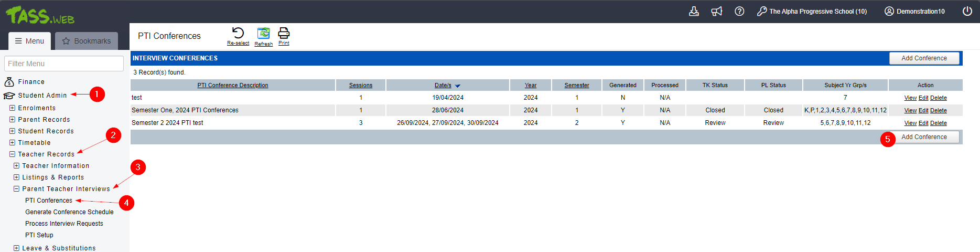Sort by PTI Conference Description column
Screen dimensions: 980x252
pos(233,85)
